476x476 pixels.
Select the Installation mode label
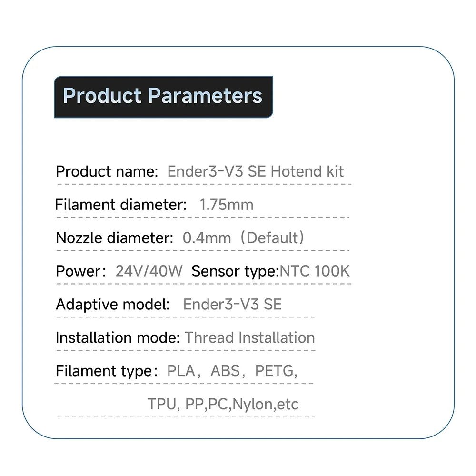118,337
